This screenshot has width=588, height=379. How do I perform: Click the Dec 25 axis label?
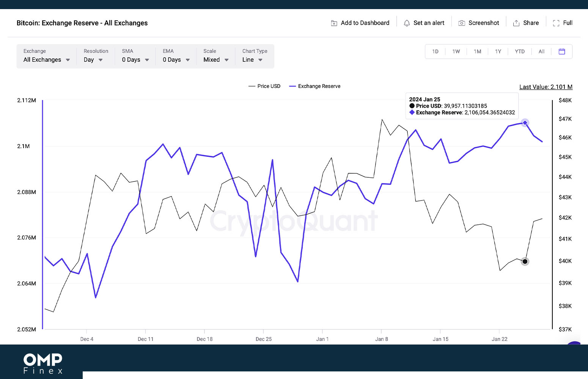click(x=264, y=339)
